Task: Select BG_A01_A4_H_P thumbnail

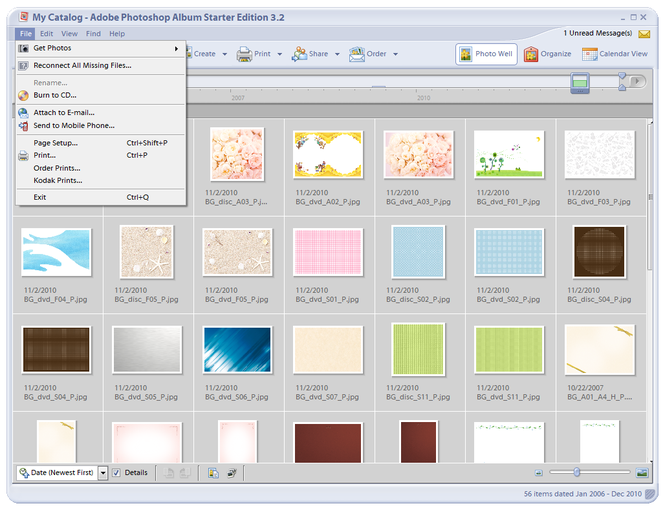Action: (x=600, y=350)
